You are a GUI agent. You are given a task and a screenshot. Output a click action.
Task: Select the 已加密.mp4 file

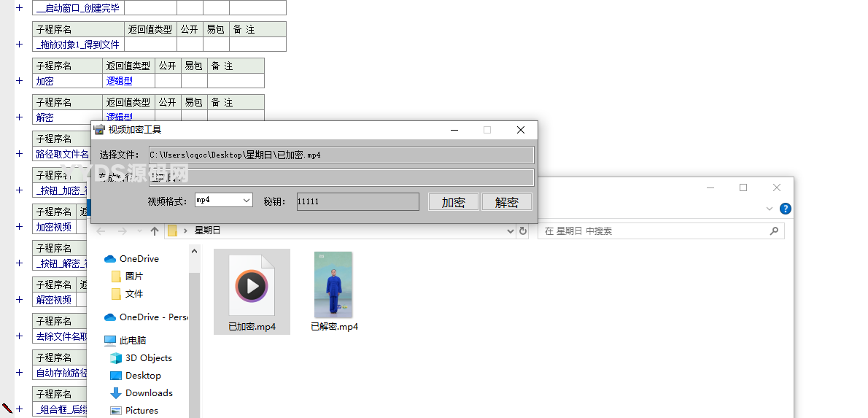click(252, 292)
